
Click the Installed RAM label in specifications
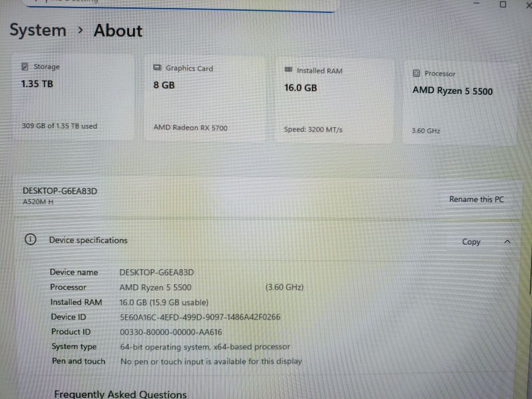click(x=76, y=302)
